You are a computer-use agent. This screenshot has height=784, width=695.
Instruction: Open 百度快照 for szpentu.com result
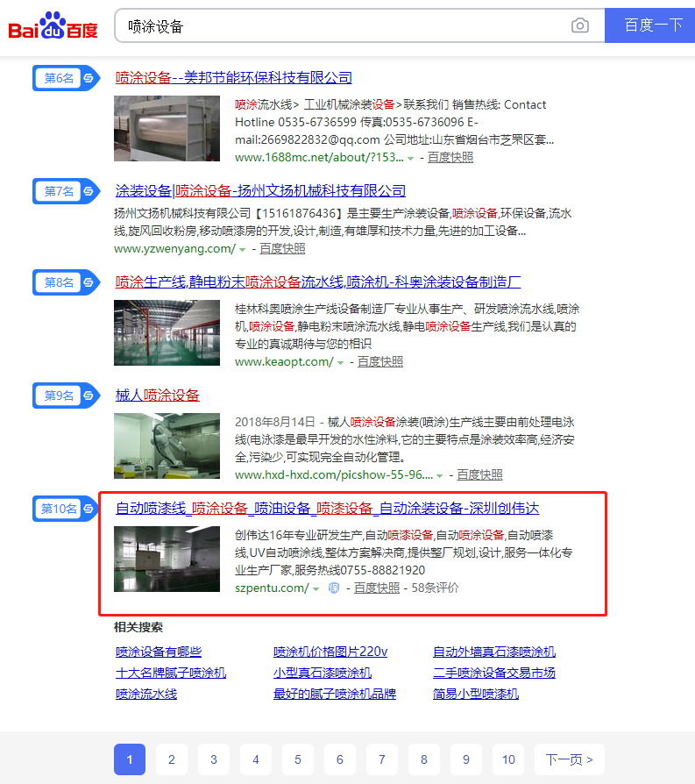click(377, 588)
